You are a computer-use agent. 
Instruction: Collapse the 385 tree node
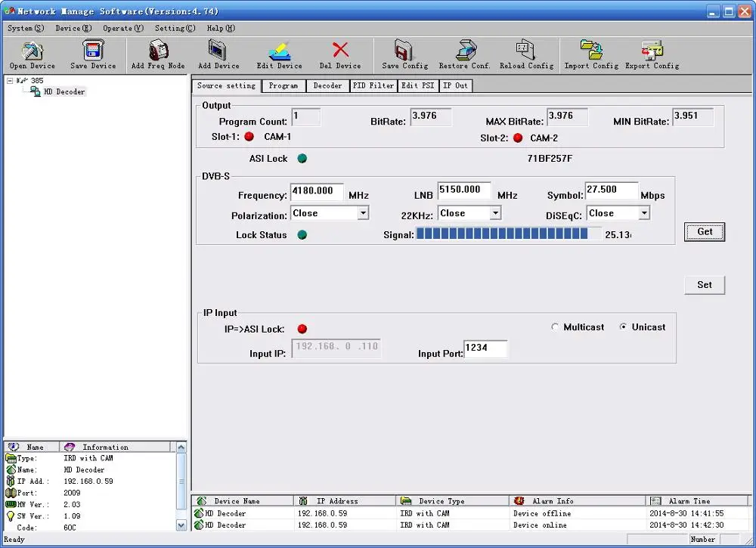tap(9, 80)
